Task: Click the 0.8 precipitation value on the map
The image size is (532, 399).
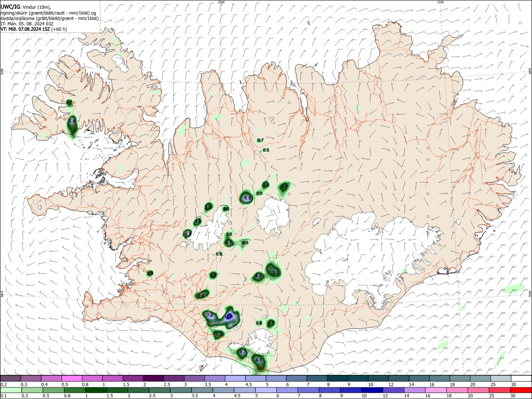Action: pos(259,323)
